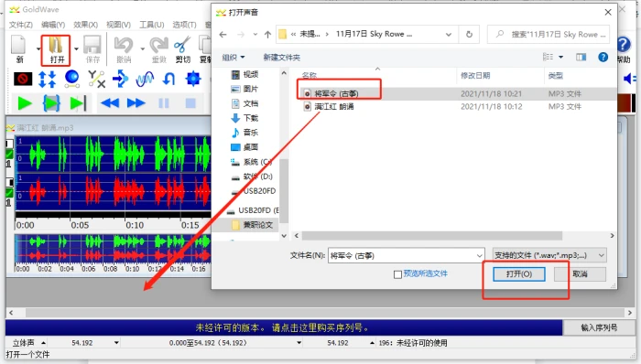Toggle the 预览所选文件 checkbox

coord(397,274)
